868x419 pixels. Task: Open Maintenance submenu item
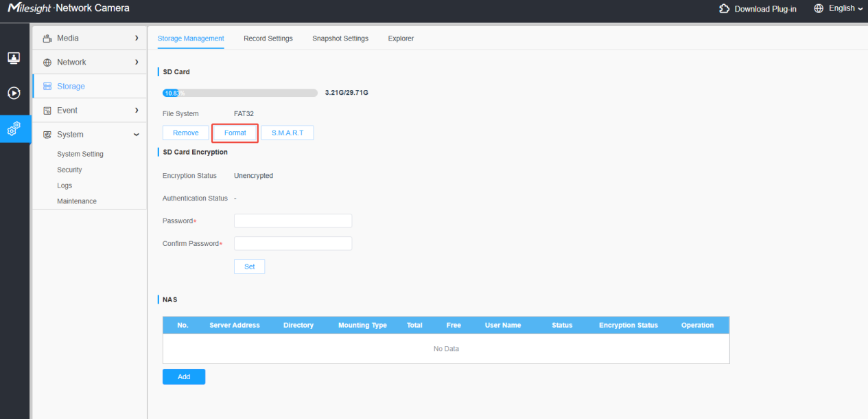pyautogui.click(x=77, y=201)
